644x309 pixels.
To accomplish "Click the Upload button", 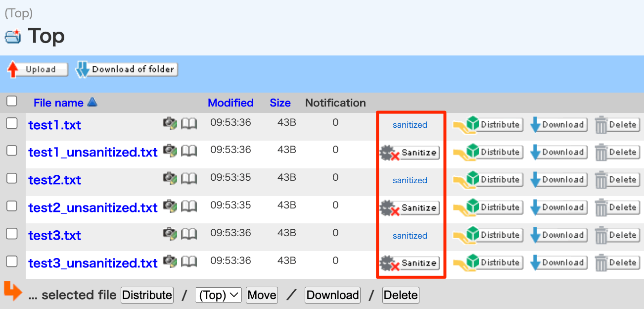I will [x=38, y=70].
